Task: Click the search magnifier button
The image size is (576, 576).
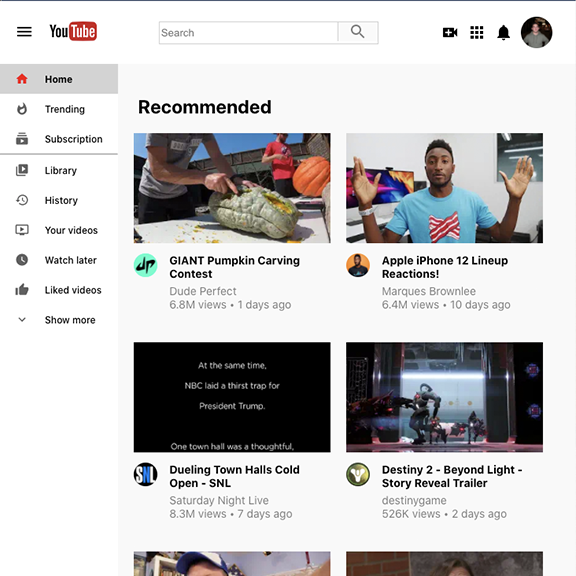Action: [x=358, y=33]
